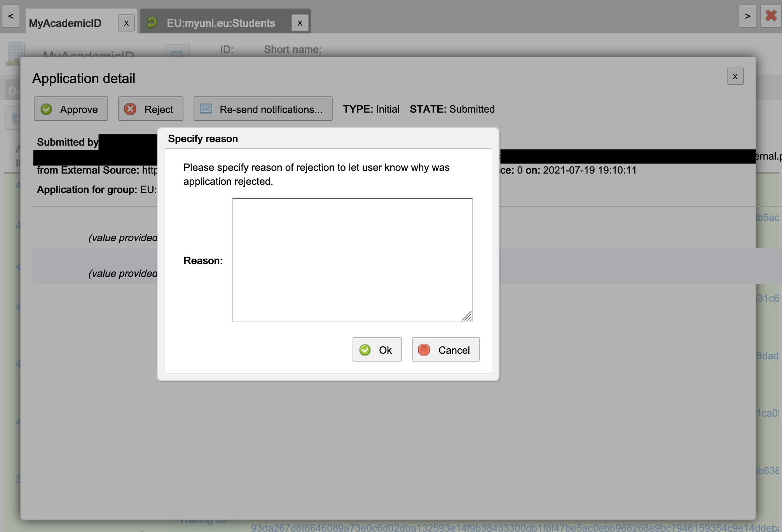
Task: Switch to the MyAcademicID tab
Action: click(x=65, y=23)
